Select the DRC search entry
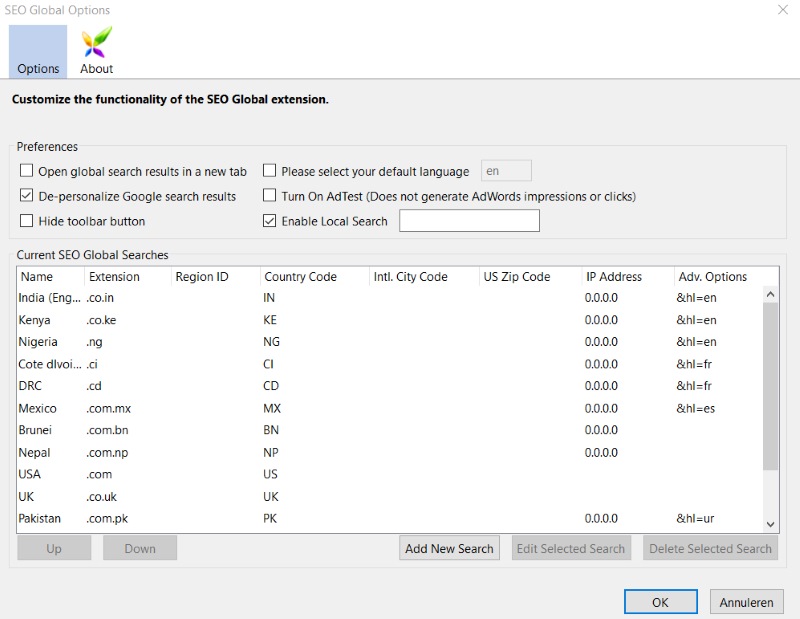This screenshot has width=800, height=619. 390,386
